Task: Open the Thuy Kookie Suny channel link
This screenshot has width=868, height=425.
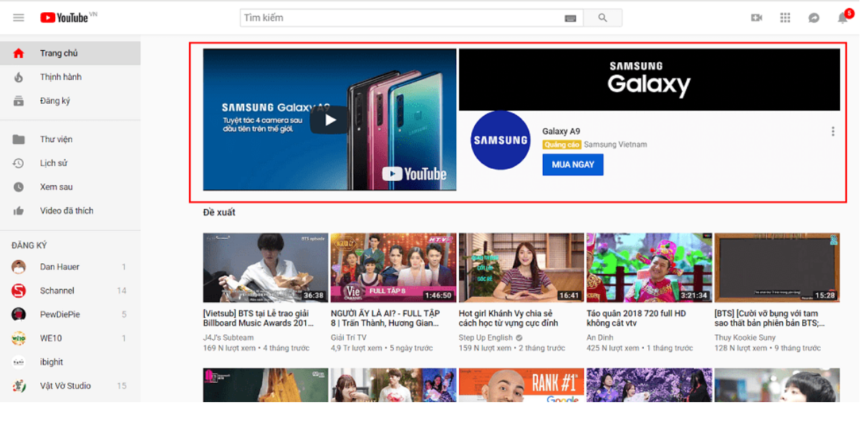Action: 745,338
